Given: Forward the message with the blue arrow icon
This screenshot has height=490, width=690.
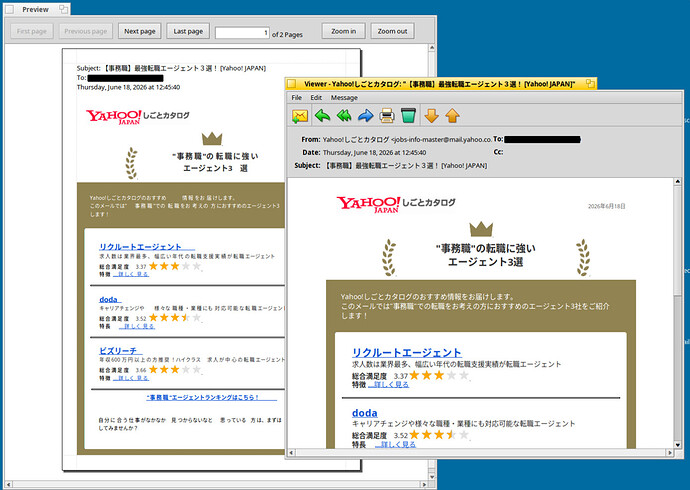Looking at the screenshot, I should coord(365,116).
